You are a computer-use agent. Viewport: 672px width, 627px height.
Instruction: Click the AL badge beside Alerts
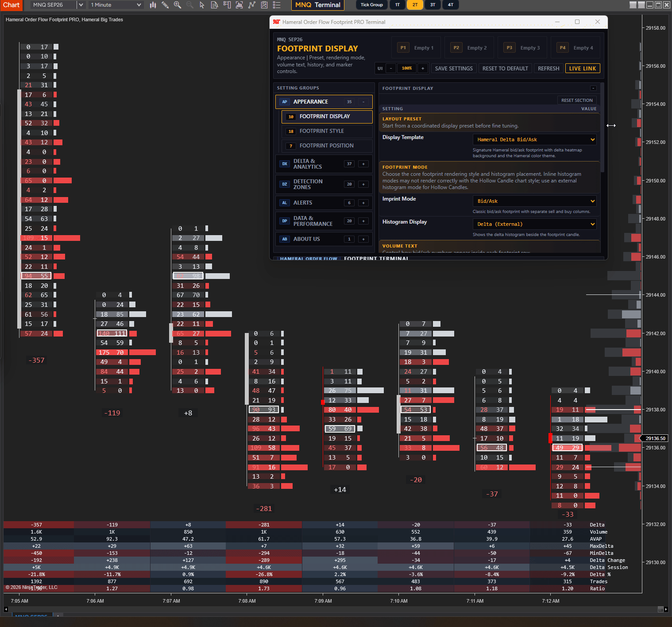point(285,203)
